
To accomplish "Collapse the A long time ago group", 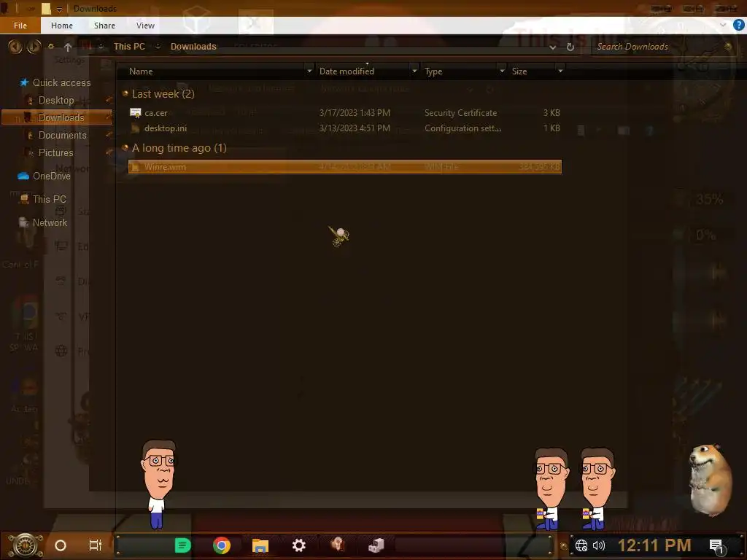I will coord(125,147).
